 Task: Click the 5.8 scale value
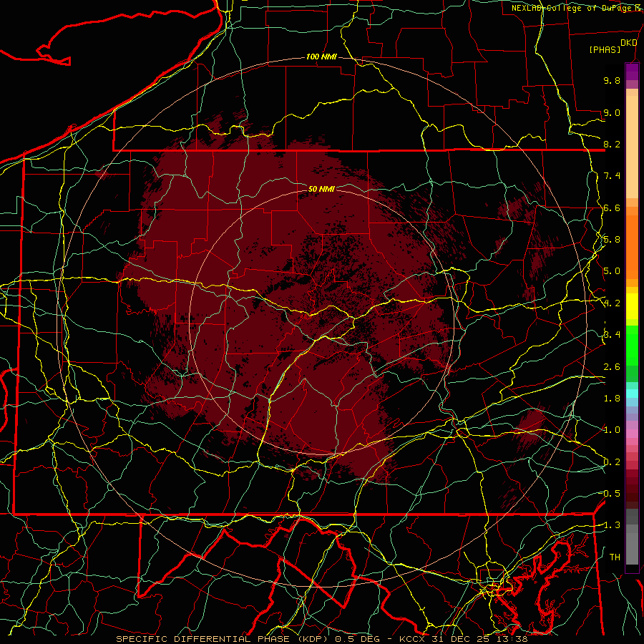612,240
